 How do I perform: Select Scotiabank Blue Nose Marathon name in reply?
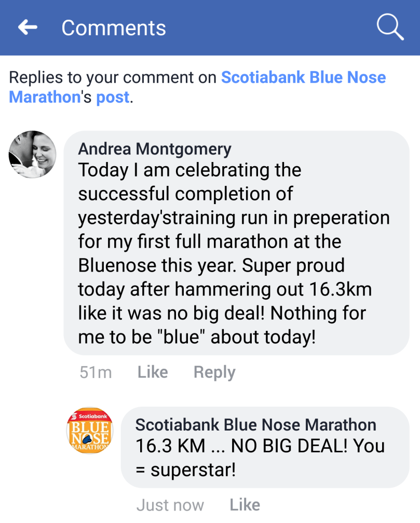pos(255,425)
